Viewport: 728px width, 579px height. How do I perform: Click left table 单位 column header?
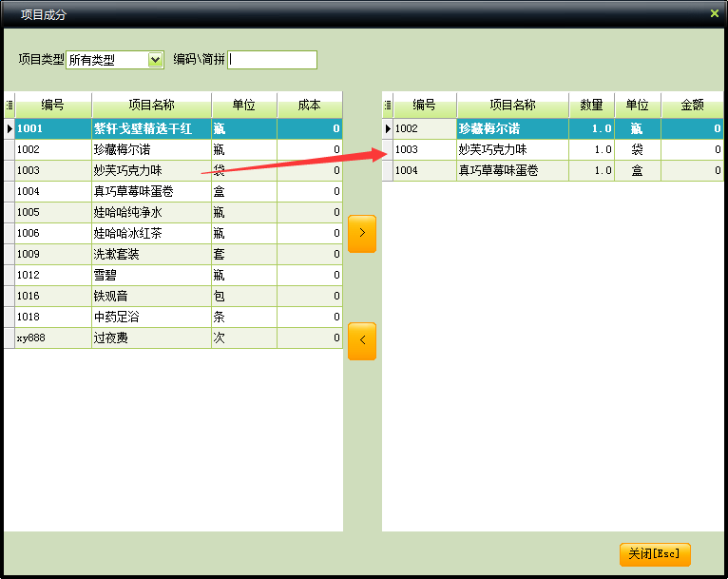(244, 105)
